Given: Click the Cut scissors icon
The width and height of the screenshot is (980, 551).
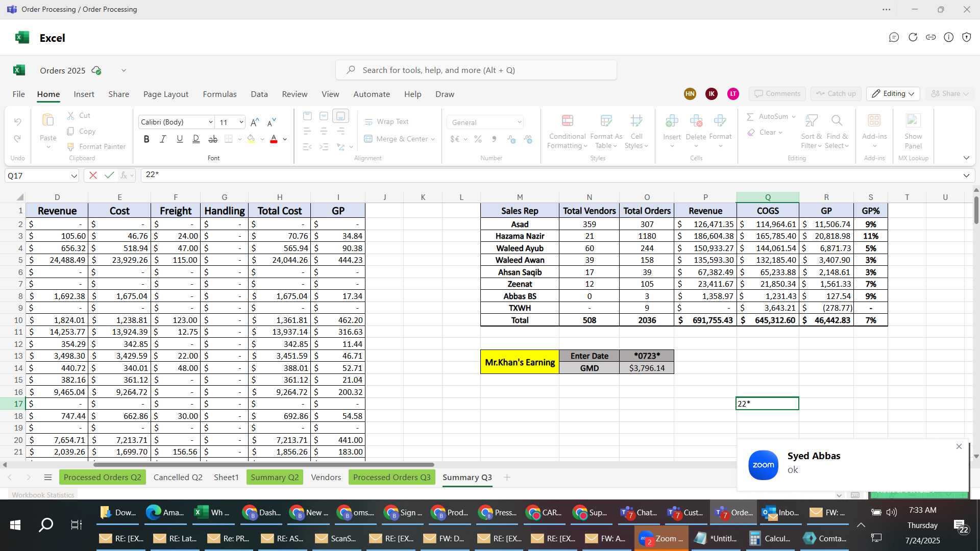Looking at the screenshot, I should point(71,116).
